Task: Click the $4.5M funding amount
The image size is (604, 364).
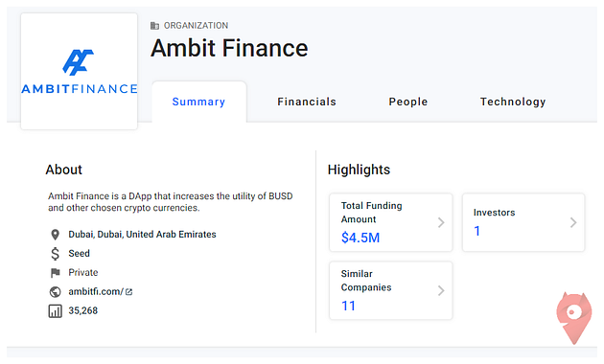Action: [360, 238]
